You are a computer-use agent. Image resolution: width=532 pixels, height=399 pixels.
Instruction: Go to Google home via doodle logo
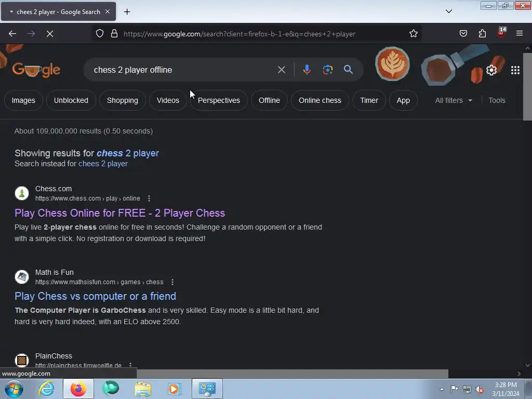tap(36, 70)
